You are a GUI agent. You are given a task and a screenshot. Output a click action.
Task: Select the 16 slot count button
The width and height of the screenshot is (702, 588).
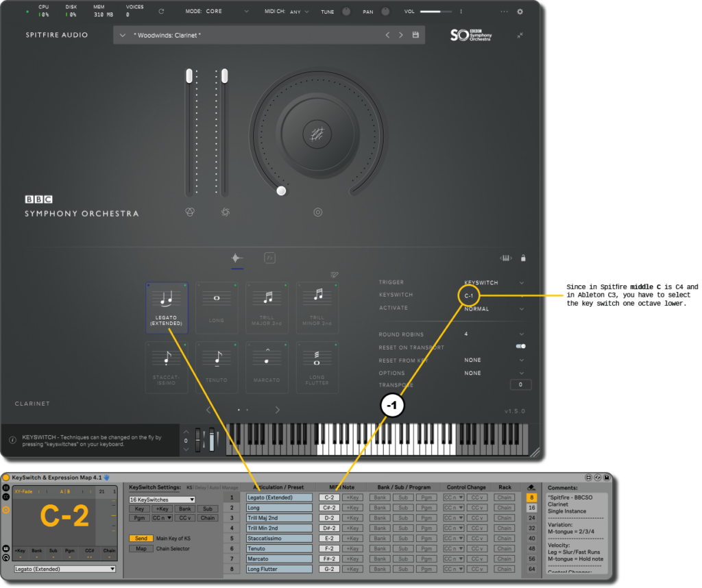coord(531,507)
